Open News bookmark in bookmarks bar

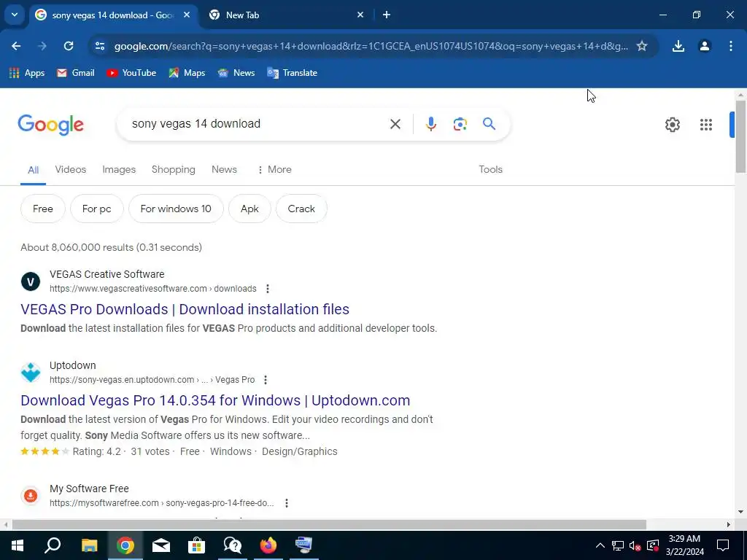click(236, 73)
